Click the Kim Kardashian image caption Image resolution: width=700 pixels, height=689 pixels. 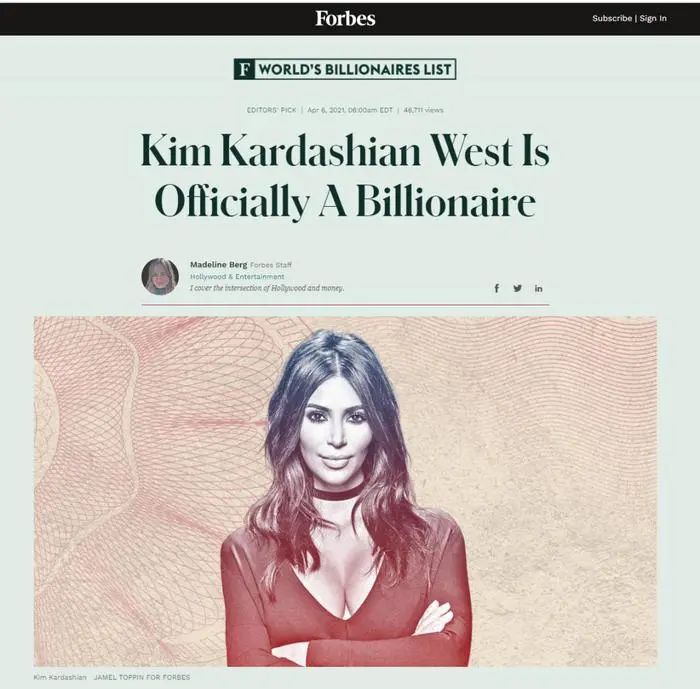60,677
